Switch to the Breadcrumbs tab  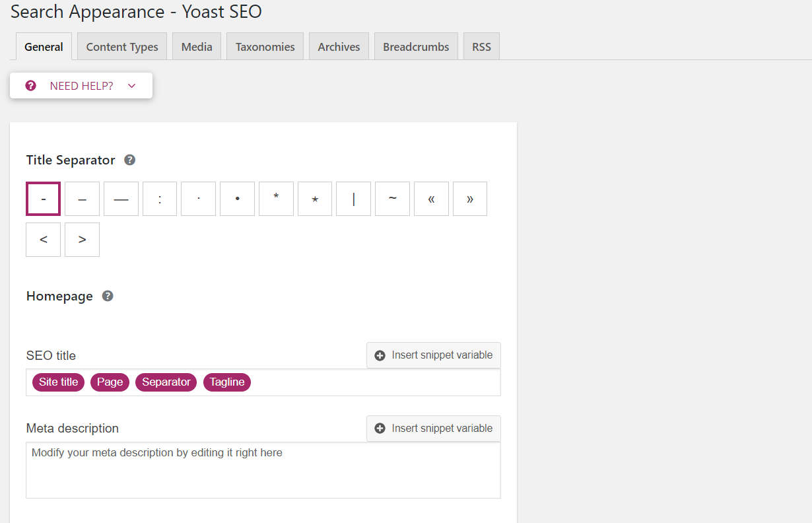[416, 47]
